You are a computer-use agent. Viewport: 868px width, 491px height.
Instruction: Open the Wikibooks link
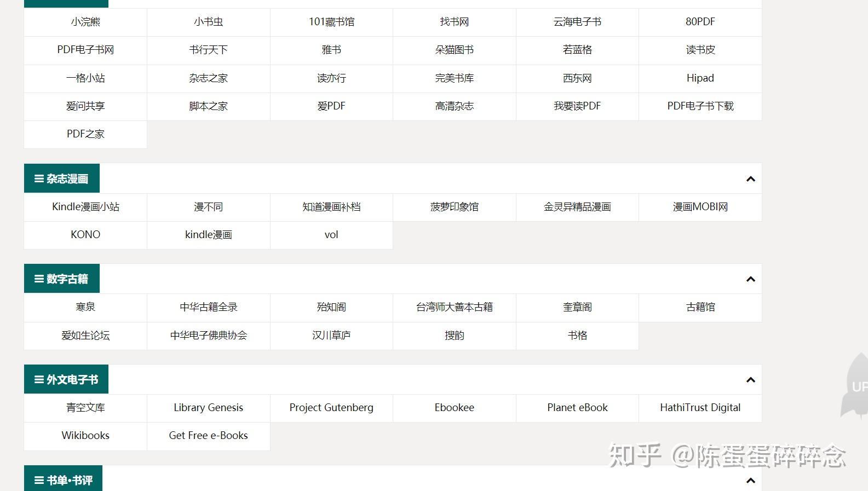pyautogui.click(x=85, y=436)
